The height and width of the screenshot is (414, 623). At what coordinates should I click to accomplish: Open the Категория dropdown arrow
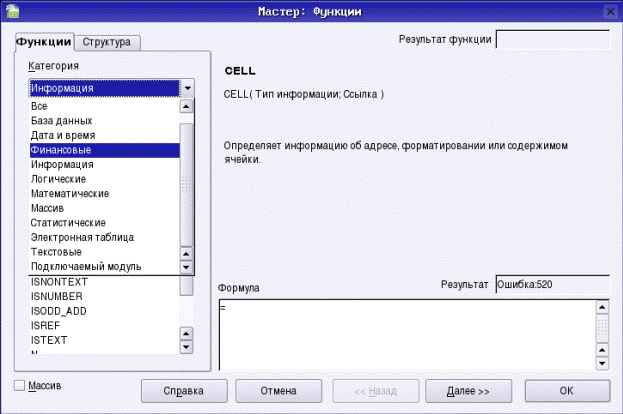(x=188, y=88)
